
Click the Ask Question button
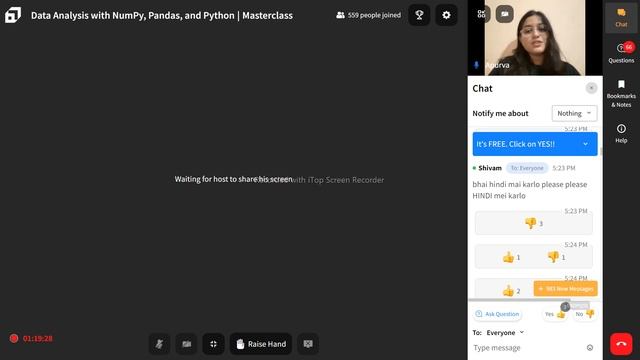[x=497, y=314]
